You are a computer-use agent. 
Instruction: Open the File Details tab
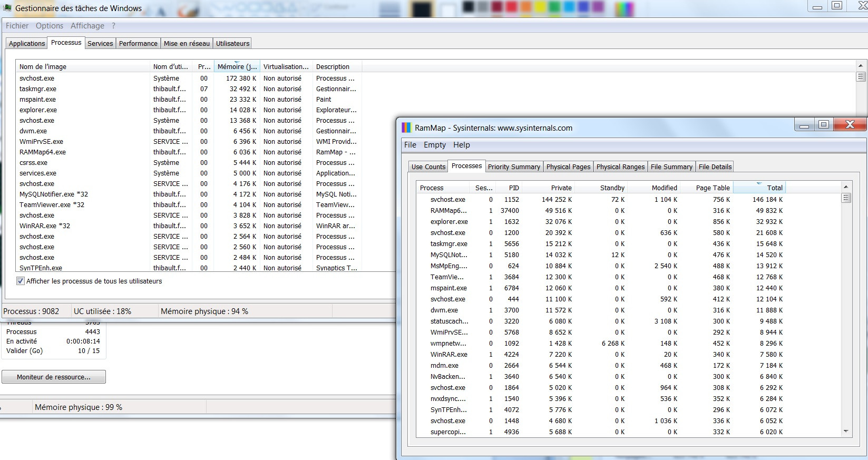715,167
